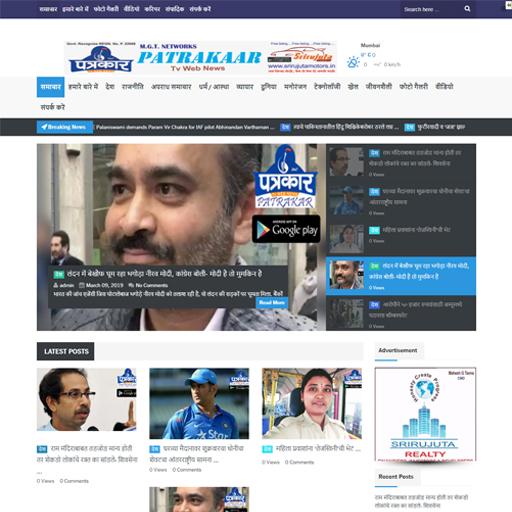Open जीवनशैली in the main navigation
Viewport: 512px width, 512px height.
point(379,87)
